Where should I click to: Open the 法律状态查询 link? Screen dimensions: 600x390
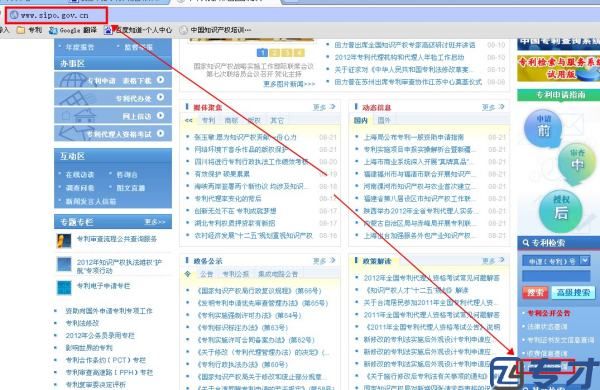click(547, 327)
